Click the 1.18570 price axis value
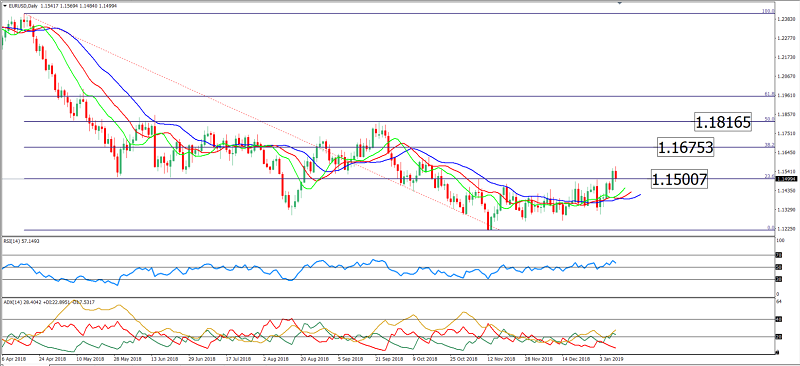 click(785, 114)
